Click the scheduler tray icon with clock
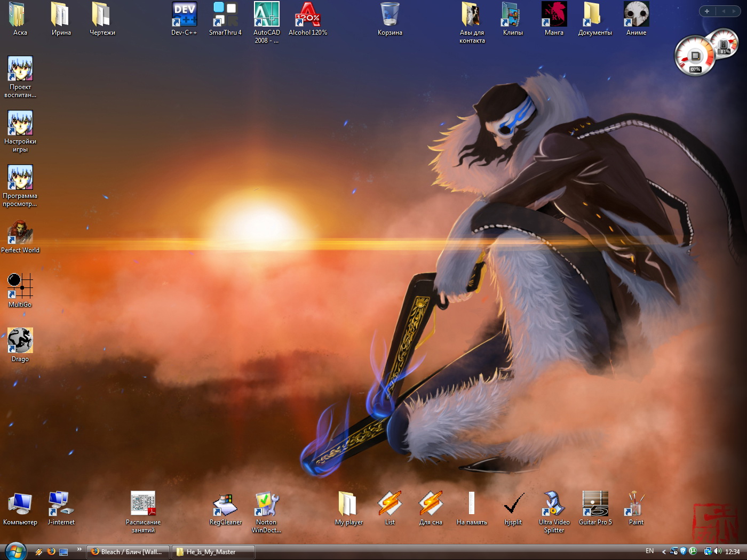Image resolution: width=747 pixels, height=560 pixels. point(674,551)
